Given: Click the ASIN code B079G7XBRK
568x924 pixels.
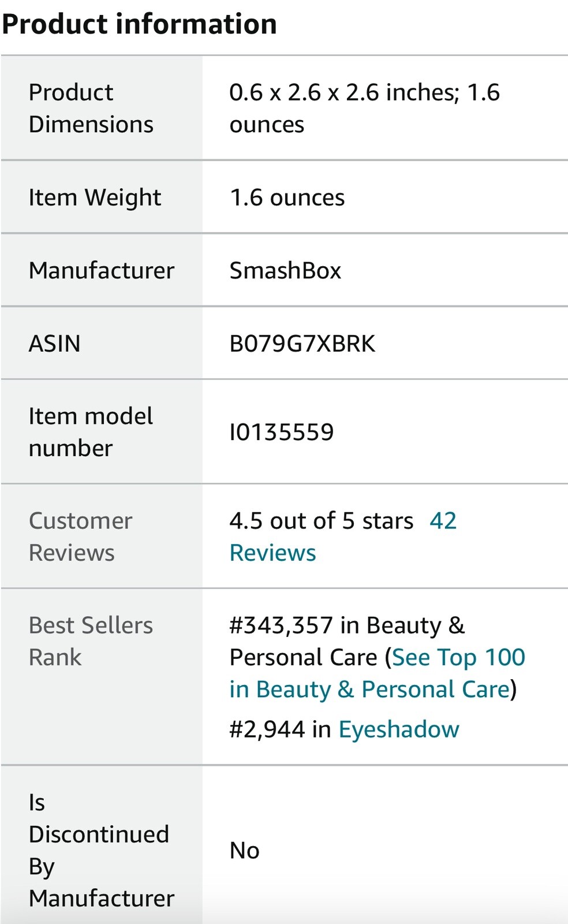Looking at the screenshot, I should pyautogui.click(x=302, y=344).
